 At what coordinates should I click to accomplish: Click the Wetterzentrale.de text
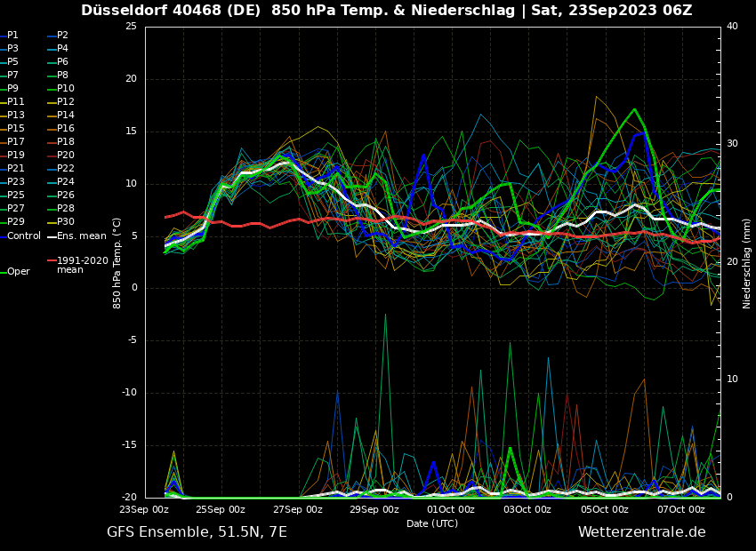[641, 532]
